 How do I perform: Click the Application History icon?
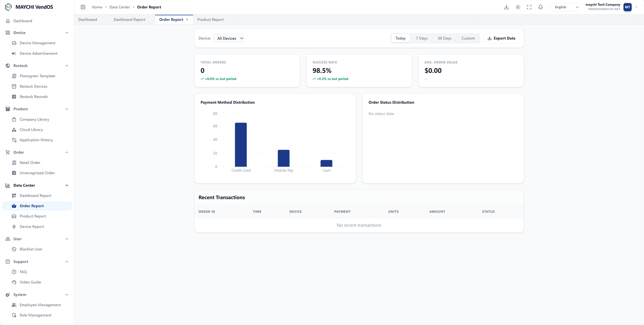[14, 140]
